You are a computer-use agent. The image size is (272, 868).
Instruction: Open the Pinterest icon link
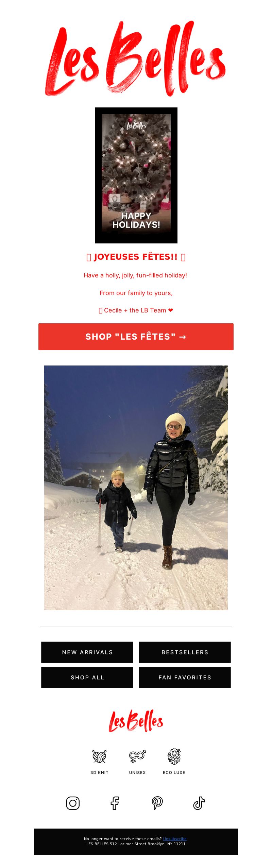[157, 803]
